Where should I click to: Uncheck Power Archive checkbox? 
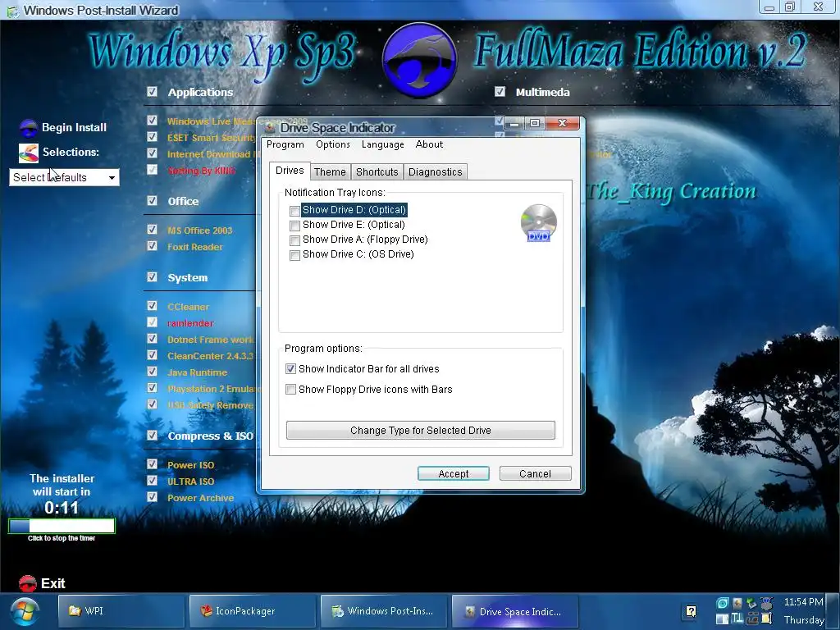point(152,496)
